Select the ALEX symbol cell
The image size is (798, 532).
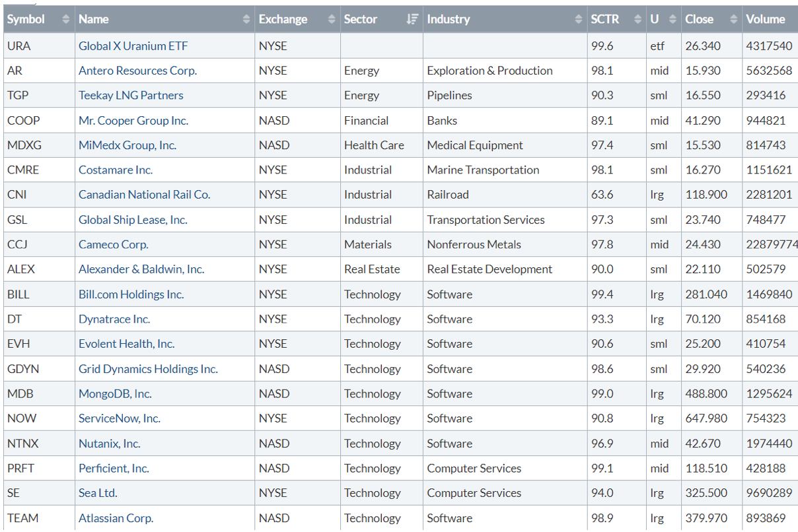38,269
